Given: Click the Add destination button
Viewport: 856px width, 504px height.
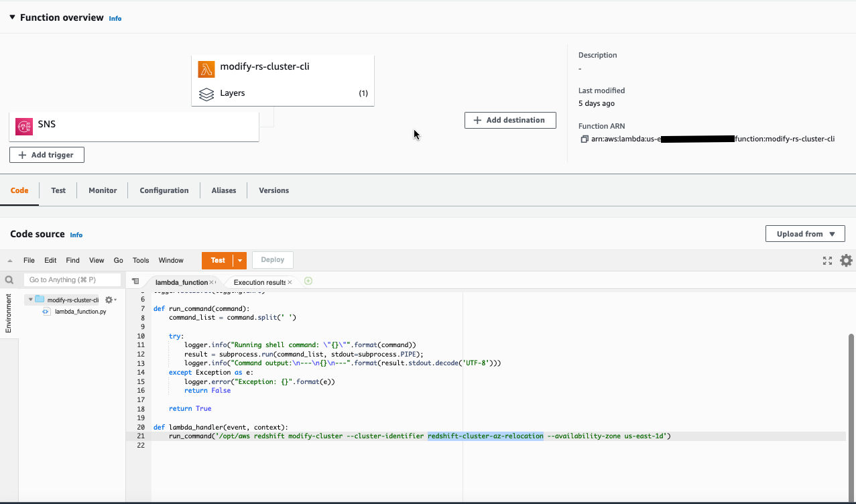Looking at the screenshot, I should pyautogui.click(x=510, y=120).
